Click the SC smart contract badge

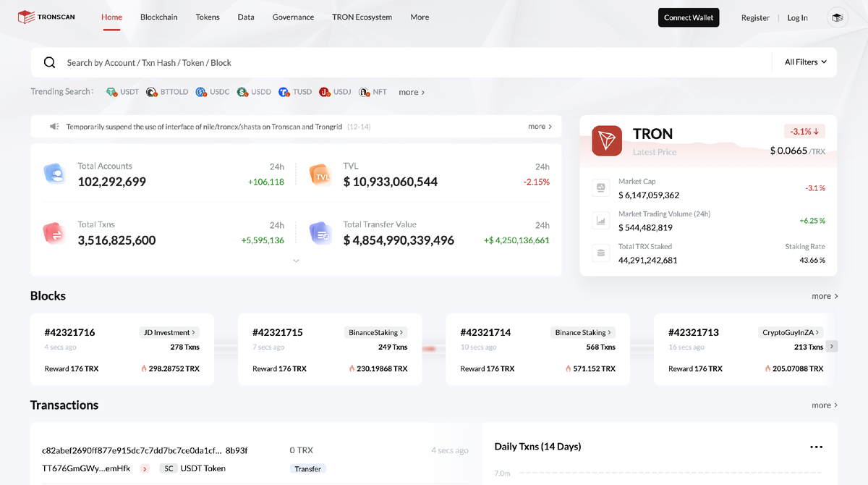[168, 468]
